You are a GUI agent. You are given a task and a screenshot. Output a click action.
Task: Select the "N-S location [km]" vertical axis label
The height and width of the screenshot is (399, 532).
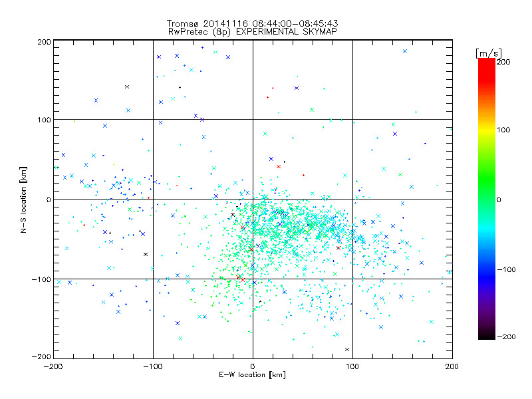[23, 199]
